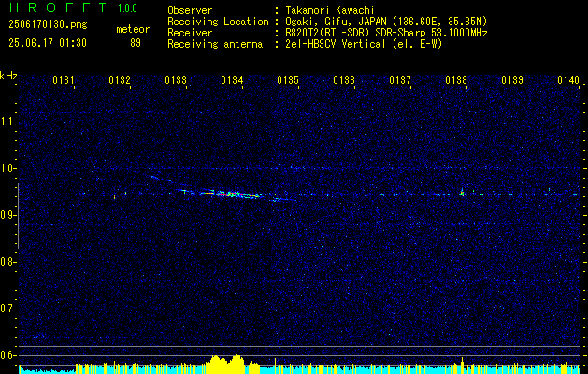The image size is (588, 374).
Task: Click the Ogaki, Gifu, JAPAN location value
Action: coord(386,22)
